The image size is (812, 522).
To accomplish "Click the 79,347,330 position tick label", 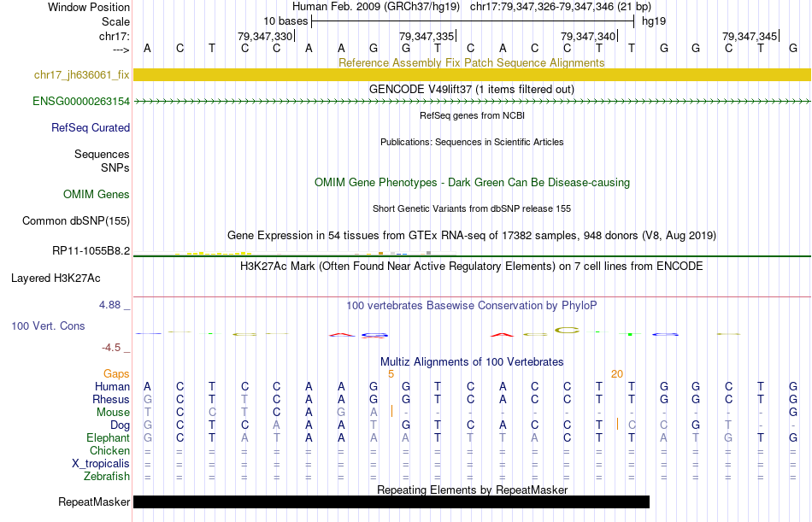I will (x=265, y=36).
